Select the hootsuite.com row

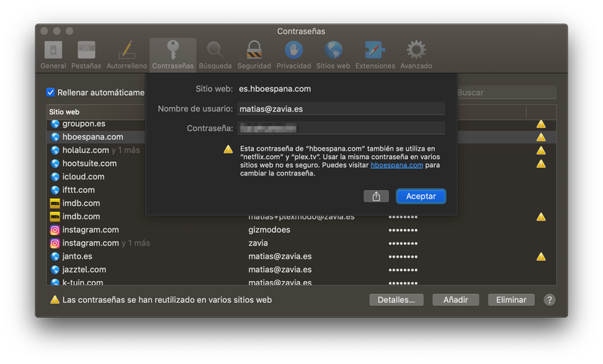(301, 164)
